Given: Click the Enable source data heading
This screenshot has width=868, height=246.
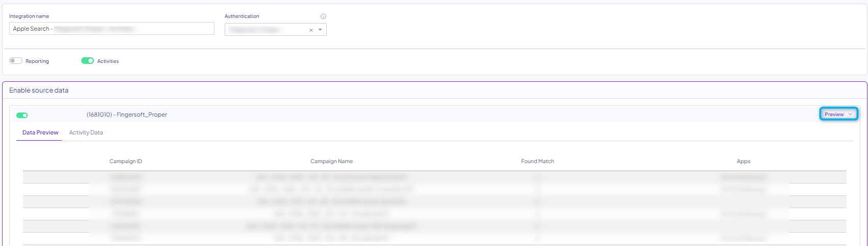Looking at the screenshot, I should coord(39,91).
